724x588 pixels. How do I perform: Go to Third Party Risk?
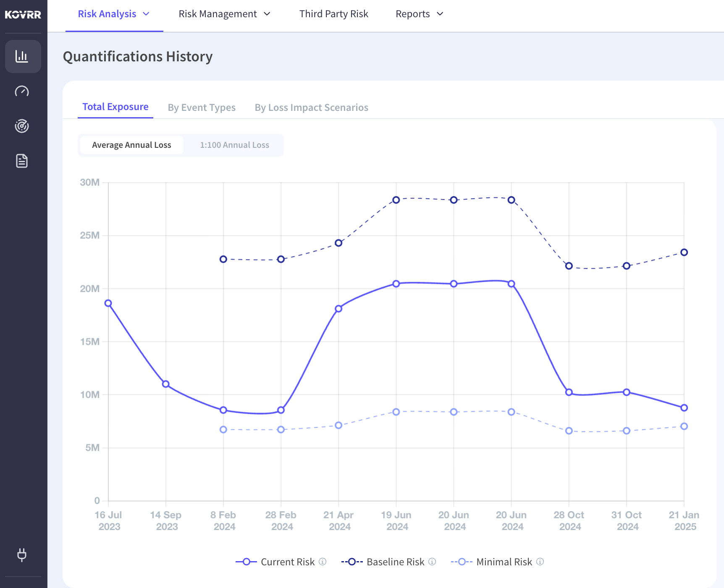(x=334, y=14)
